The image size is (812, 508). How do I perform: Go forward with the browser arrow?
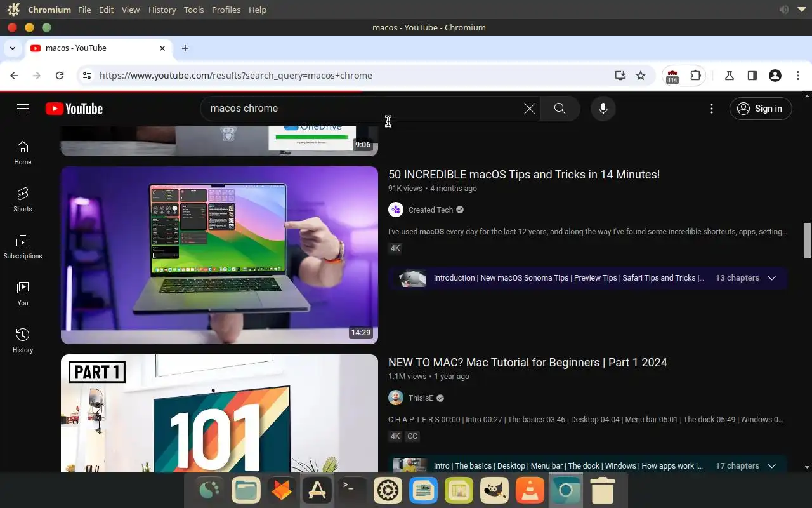[x=37, y=76]
